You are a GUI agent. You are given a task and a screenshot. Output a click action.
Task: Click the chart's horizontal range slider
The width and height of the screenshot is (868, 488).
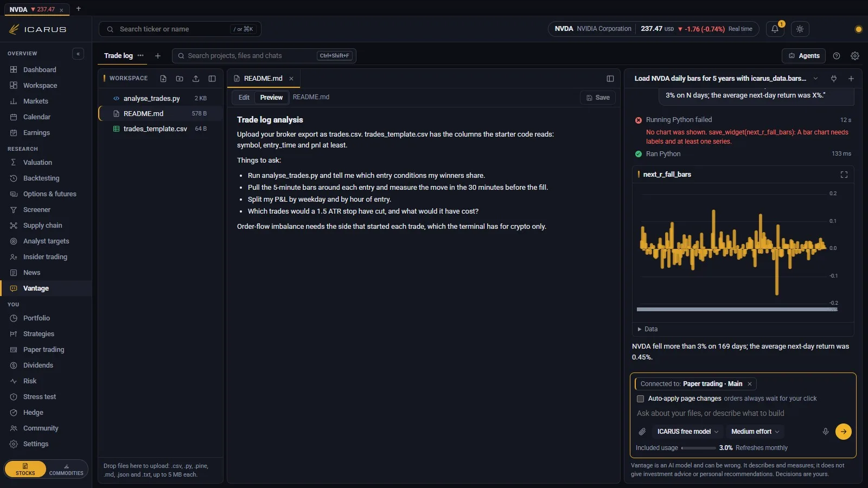tap(737, 310)
